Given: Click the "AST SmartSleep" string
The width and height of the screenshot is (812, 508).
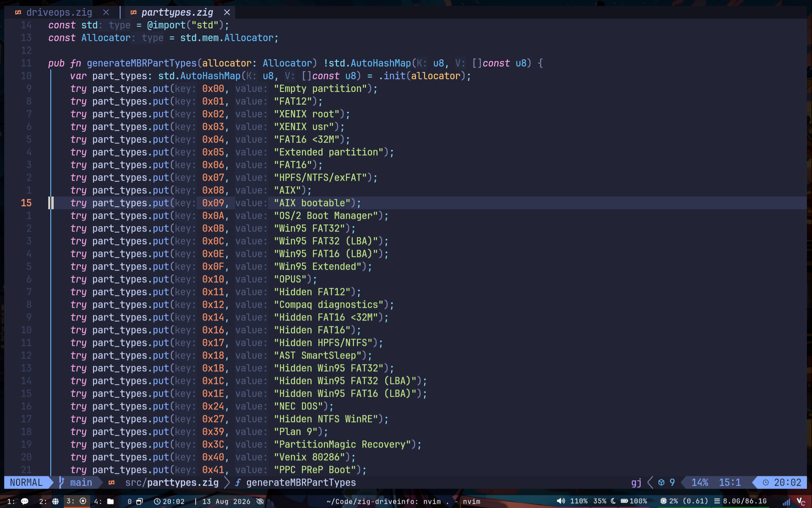Looking at the screenshot, I should (x=318, y=355).
